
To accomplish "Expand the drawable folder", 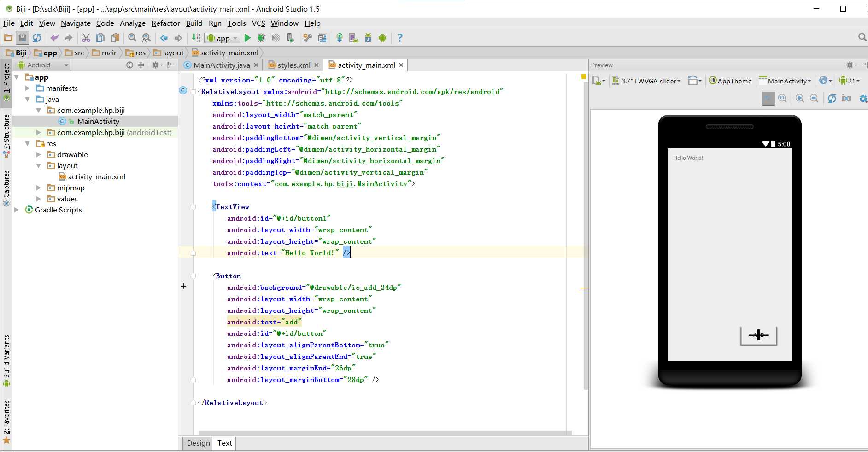I will (x=39, y=154).
